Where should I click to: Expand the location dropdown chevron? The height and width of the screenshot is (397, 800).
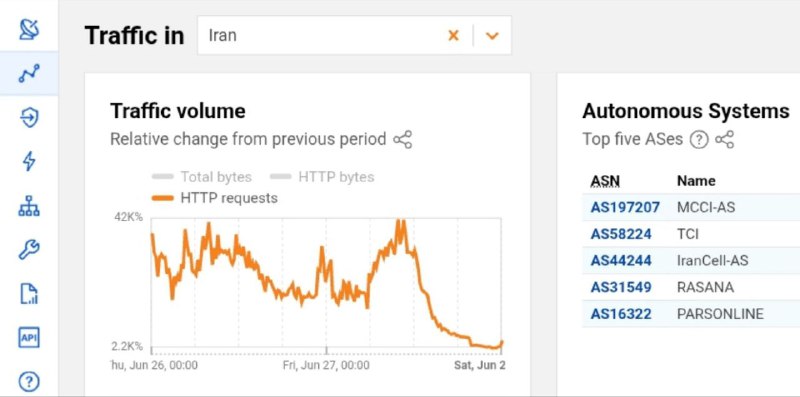tap(492, 36)
